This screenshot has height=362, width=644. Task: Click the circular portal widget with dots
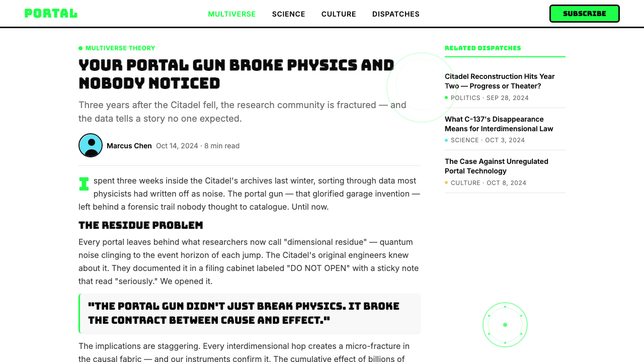[505, 325]
